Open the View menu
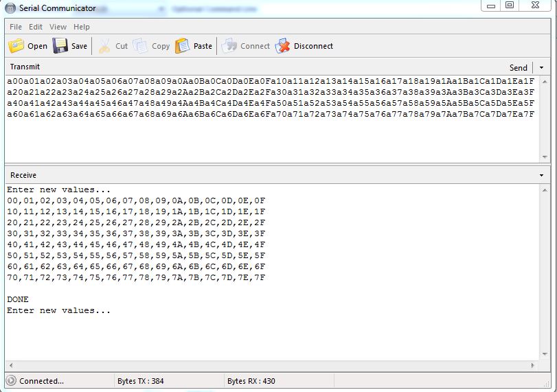 58,27
